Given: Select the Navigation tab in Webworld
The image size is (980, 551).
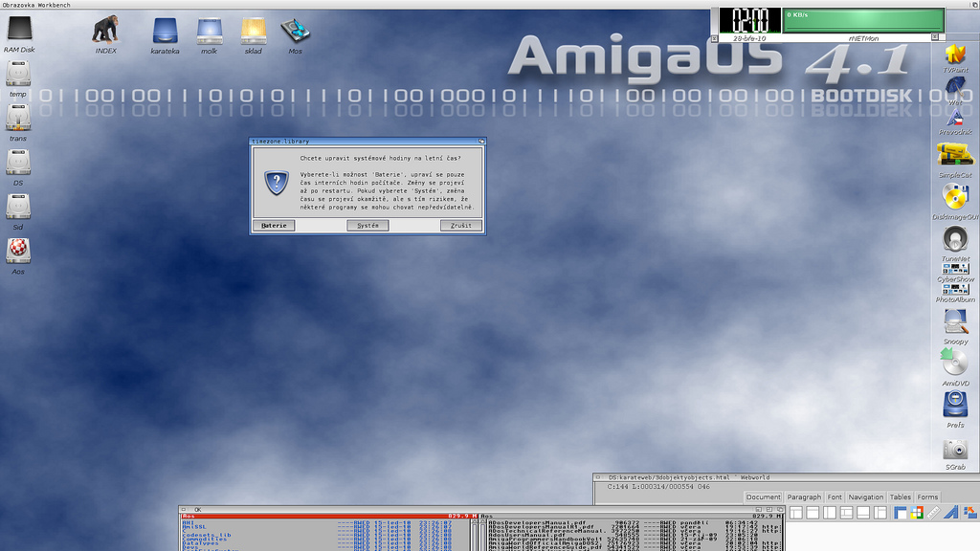Looking at the screenshot, I should tap(866, 497).
